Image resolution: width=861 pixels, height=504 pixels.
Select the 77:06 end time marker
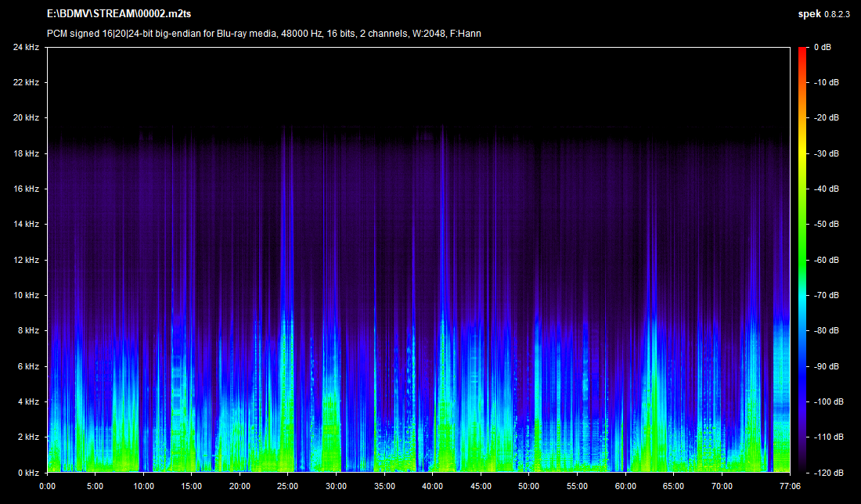click(790, 486)
